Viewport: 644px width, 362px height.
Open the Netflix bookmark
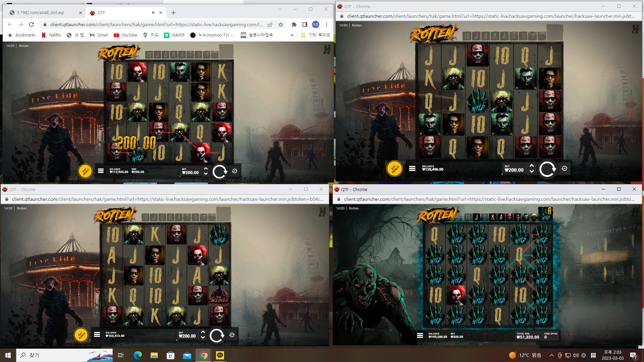51,35
